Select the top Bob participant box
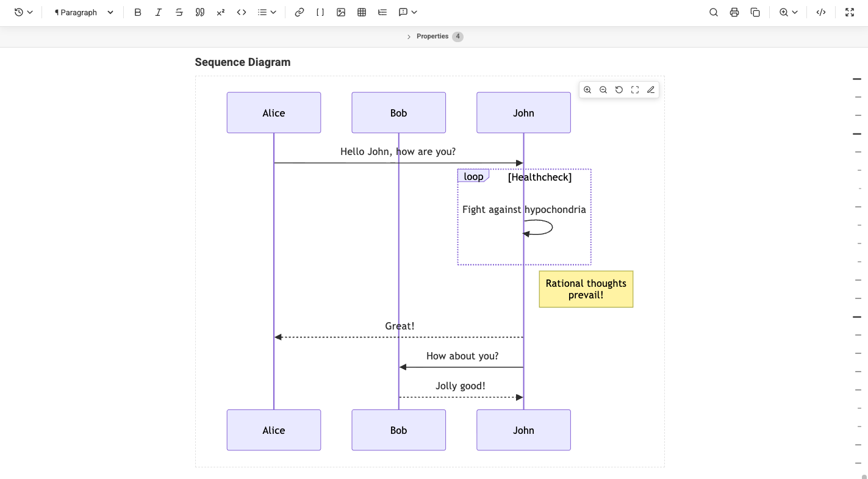 tap(399, 113)
